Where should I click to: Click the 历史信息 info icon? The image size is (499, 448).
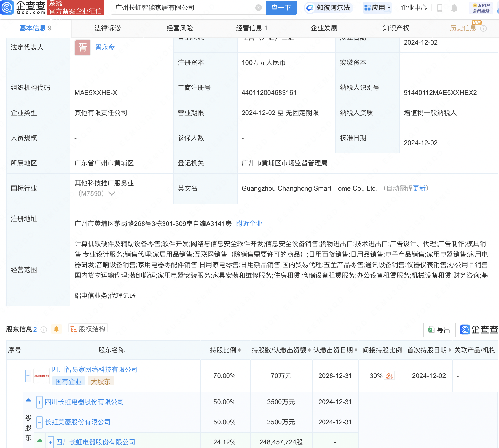[483, 28]
